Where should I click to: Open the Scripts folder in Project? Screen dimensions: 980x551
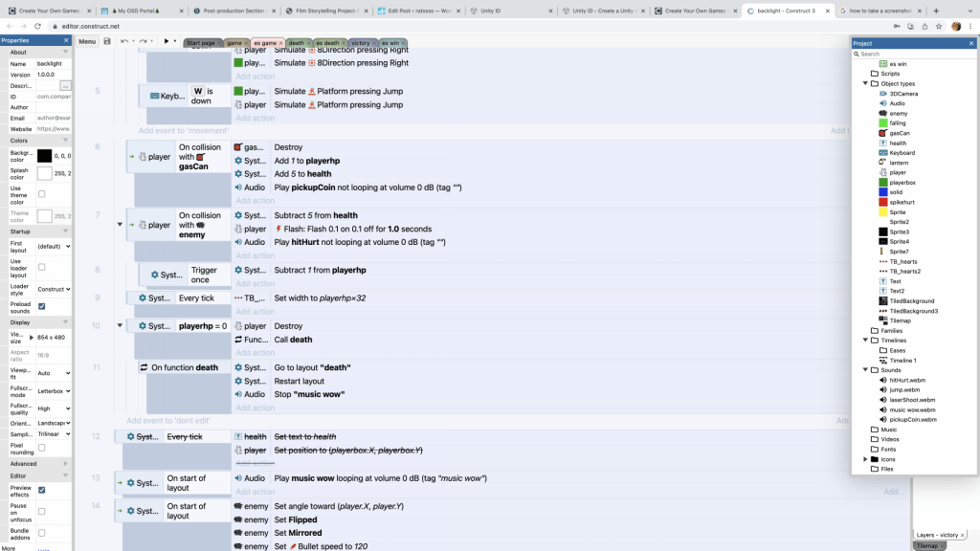pyautogui.click(x=890, y=74)
